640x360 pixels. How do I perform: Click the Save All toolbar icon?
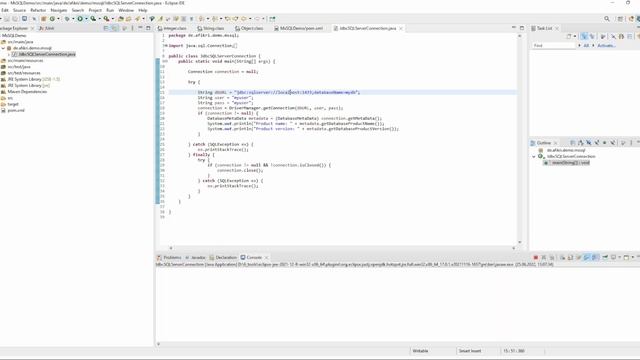16,19
